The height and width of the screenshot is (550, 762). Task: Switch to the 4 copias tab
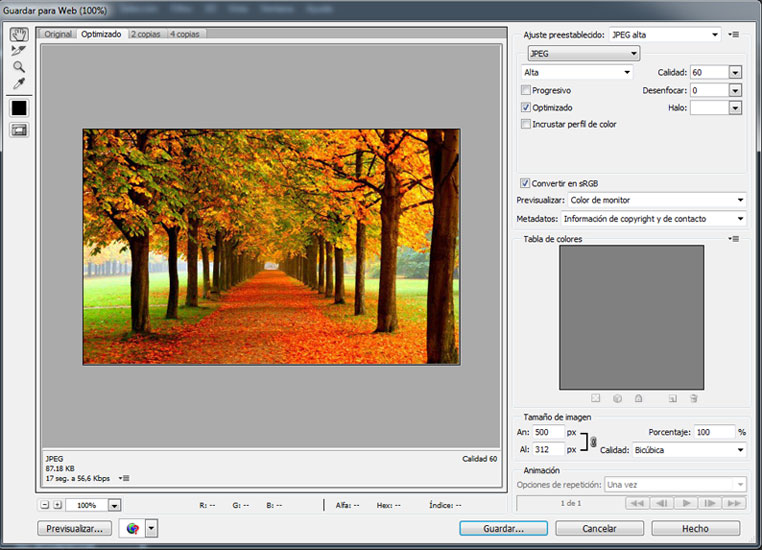pos(185,34)
